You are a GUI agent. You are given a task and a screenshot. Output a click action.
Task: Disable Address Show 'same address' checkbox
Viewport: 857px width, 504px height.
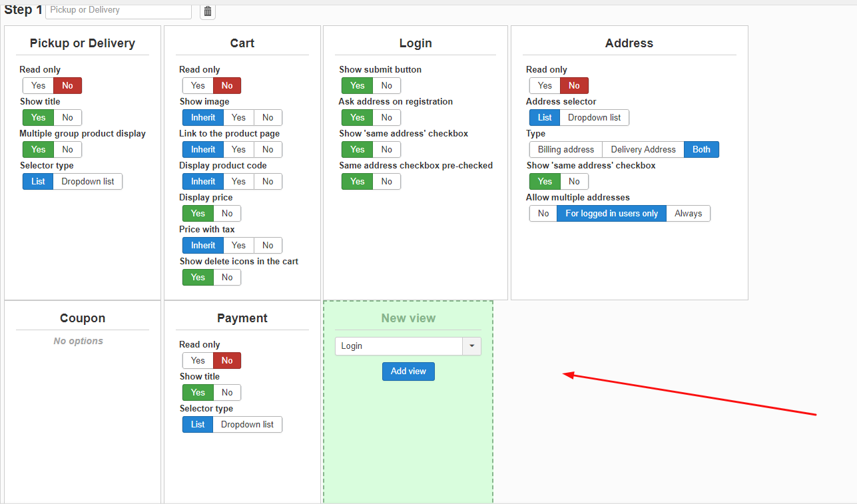click(x=574, y=181)
